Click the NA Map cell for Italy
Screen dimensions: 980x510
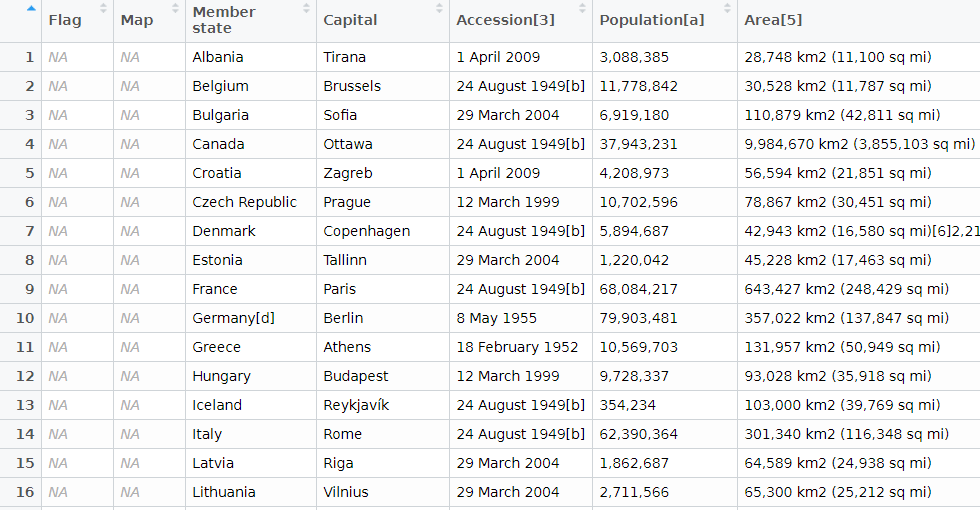[130, 434]
